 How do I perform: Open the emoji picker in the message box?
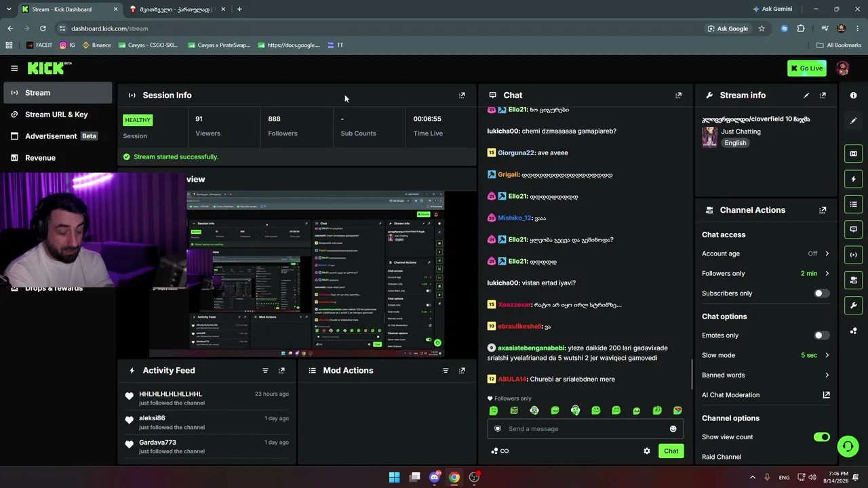pos(673,429)
